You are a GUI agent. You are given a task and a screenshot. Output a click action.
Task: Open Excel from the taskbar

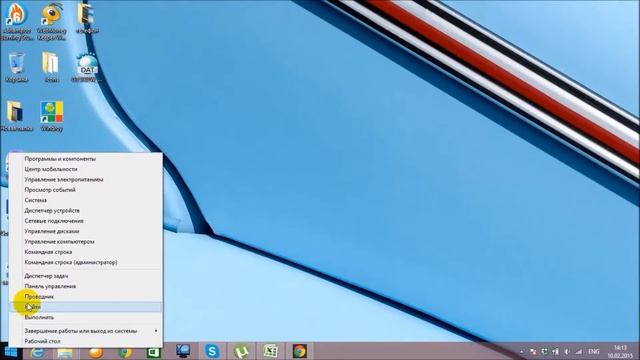[x=270, y=351]
